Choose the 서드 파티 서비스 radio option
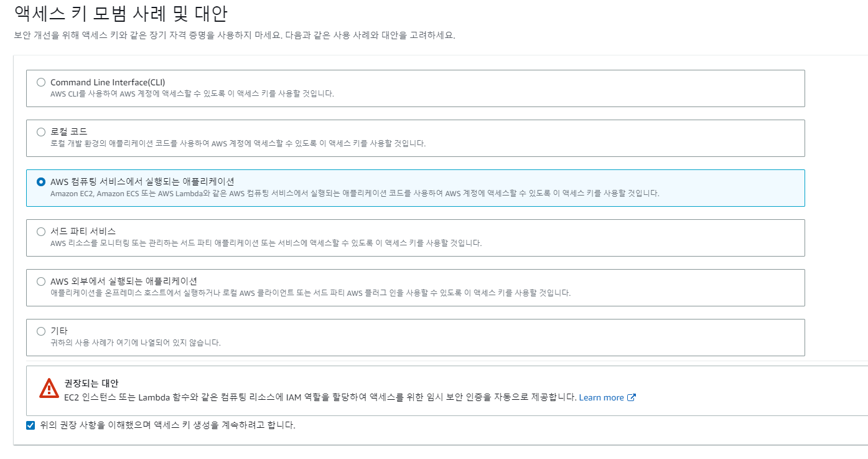The height and width of the screenshot is (459, 868). tap(41, 232)
